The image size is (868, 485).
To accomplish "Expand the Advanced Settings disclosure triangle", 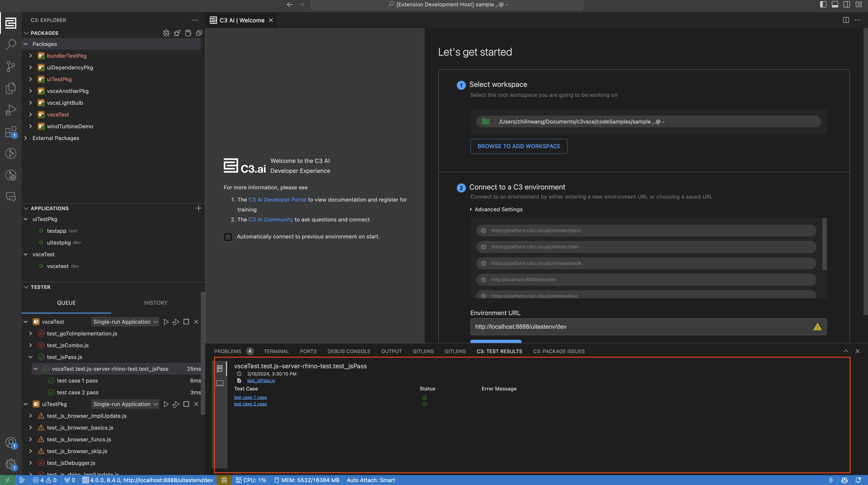I will tap(471, 209).
